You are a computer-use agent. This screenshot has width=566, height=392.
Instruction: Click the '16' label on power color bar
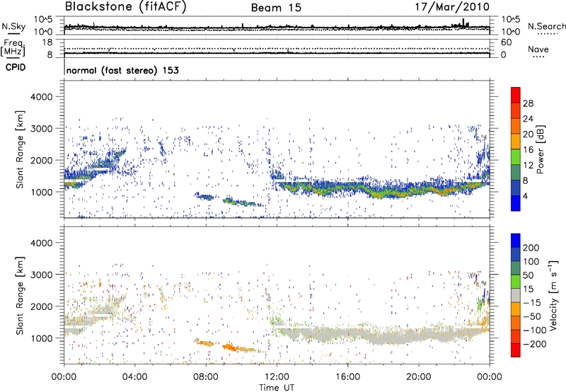[x=528, y=150]
